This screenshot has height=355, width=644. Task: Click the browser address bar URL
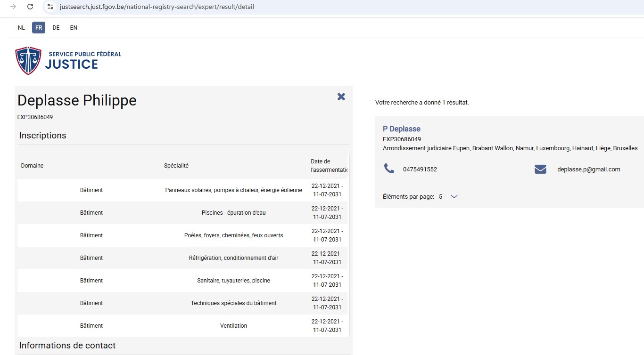157,7
